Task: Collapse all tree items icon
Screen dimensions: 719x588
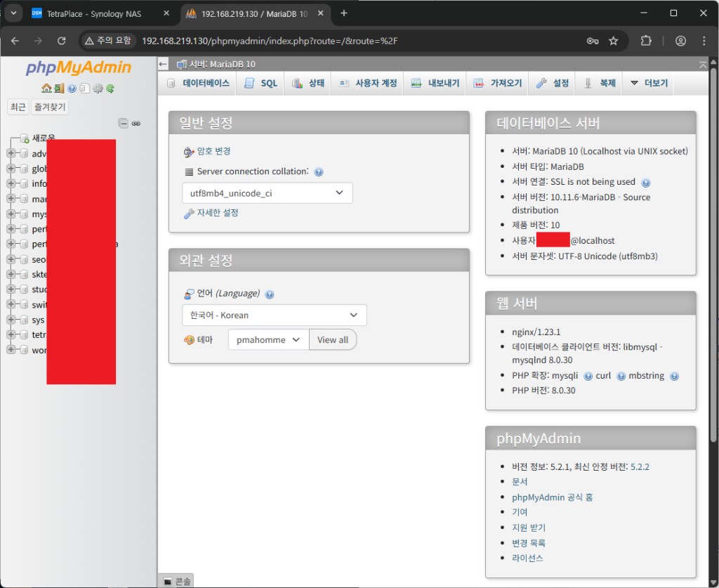Action: pos(123,123)
